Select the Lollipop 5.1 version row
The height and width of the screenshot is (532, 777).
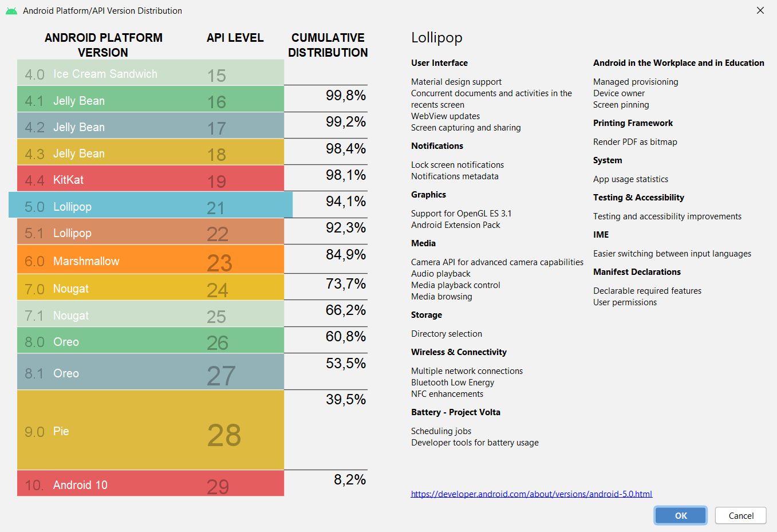115,232
